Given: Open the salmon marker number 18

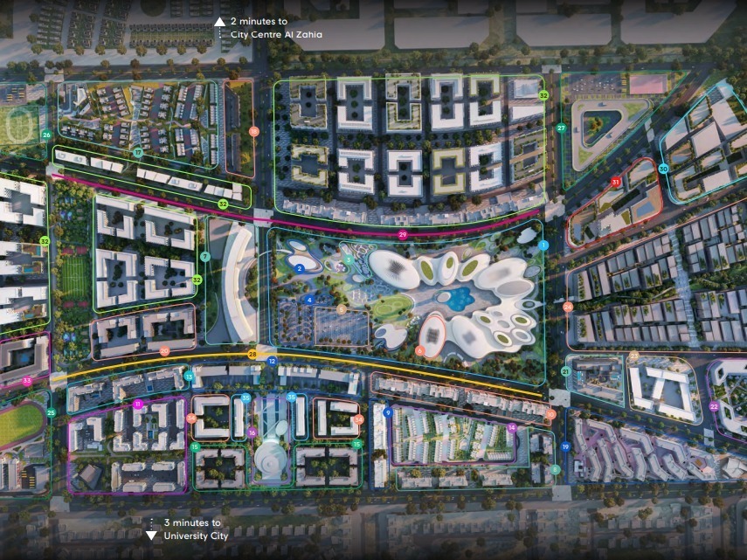Looking at the screenshot, I should click(253, 131).
